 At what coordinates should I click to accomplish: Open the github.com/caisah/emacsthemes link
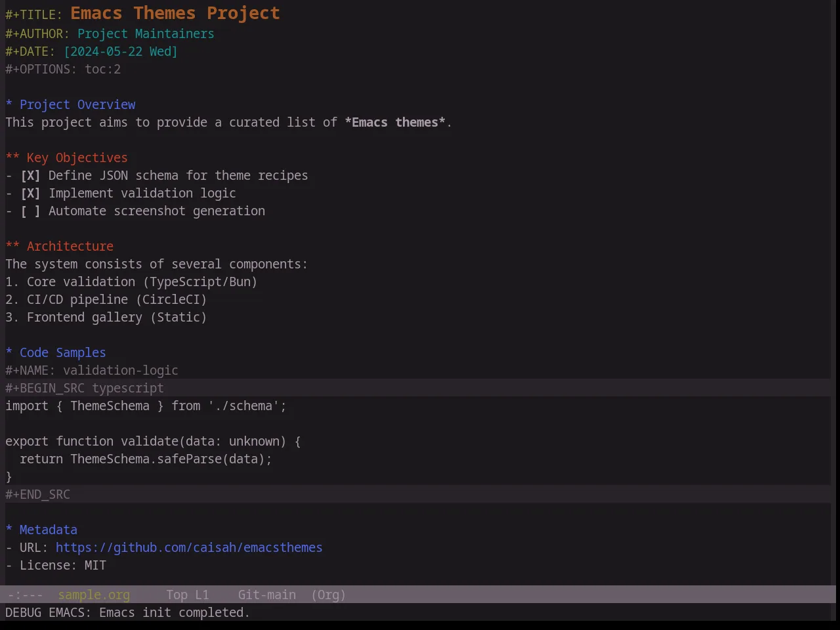point(189,547)
